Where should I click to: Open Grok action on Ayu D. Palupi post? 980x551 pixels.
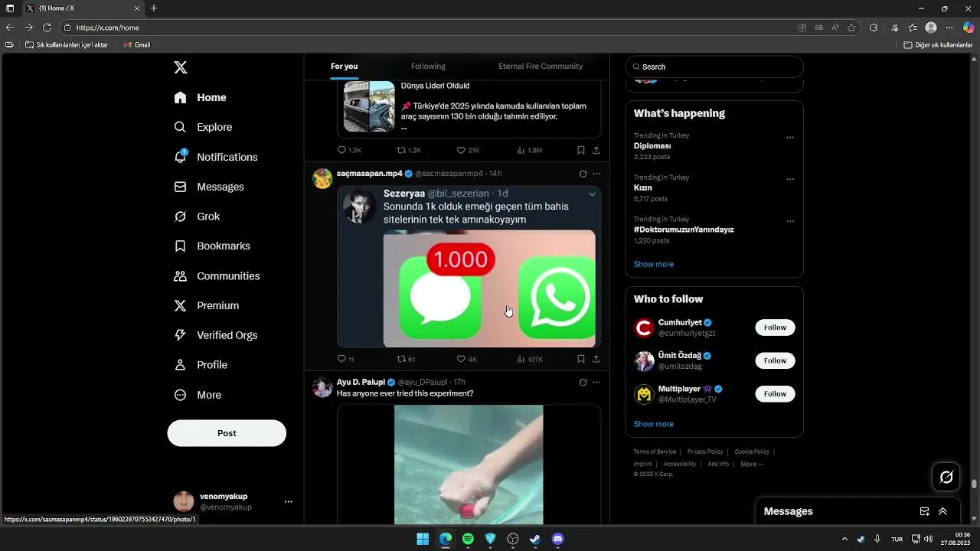[583, 382]
